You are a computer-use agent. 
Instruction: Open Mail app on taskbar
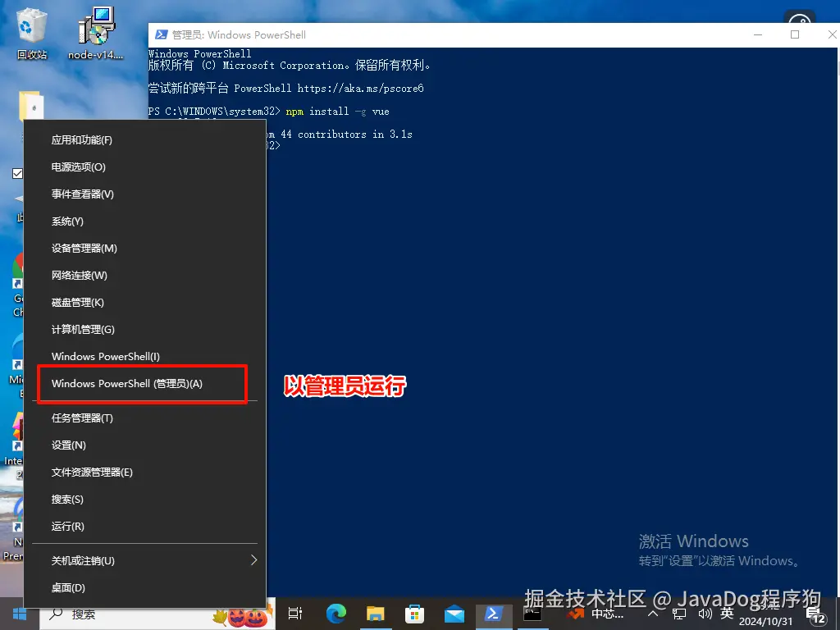tap(454, 614)
